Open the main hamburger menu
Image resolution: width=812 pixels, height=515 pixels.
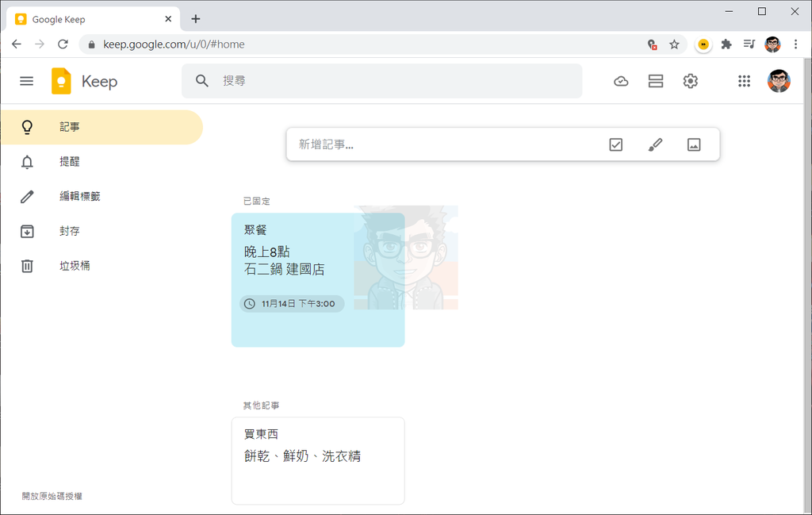[26, 81]
